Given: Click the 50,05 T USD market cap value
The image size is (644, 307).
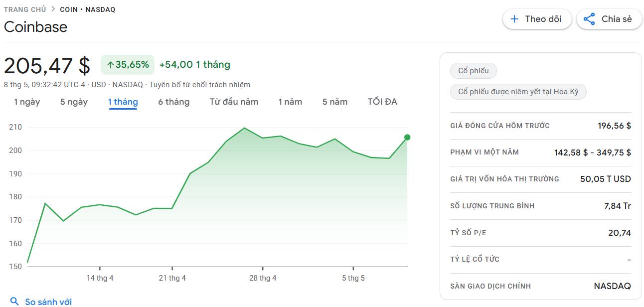Looking at the screenshot, I should pos(606,179).
